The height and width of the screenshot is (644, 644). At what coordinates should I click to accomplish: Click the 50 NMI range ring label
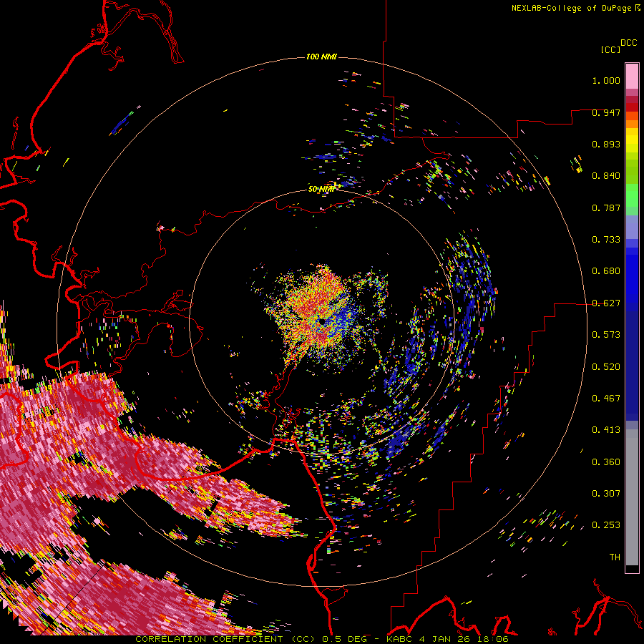click(x=321, y=189)
